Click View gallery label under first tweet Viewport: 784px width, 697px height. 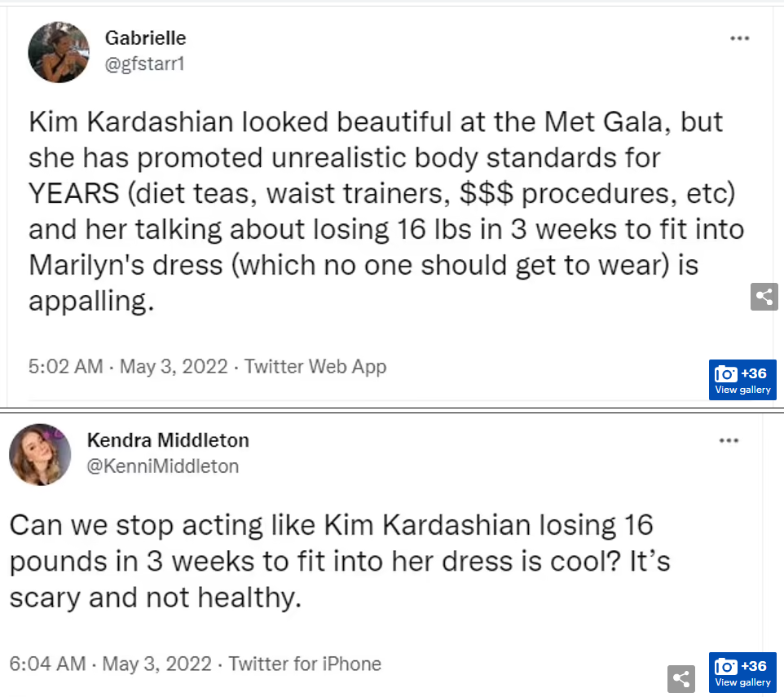point(742,390)
